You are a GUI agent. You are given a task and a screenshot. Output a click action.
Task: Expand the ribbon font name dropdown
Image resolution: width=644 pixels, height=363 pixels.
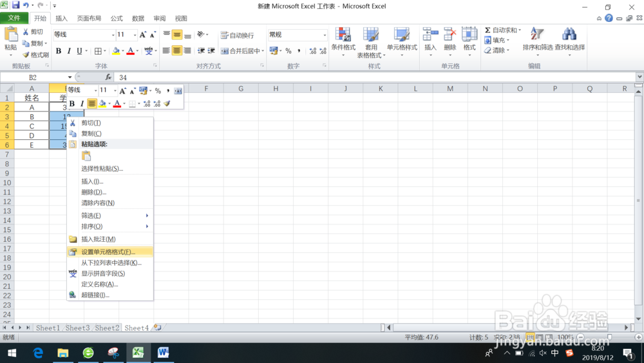click(x=113, y=35)
